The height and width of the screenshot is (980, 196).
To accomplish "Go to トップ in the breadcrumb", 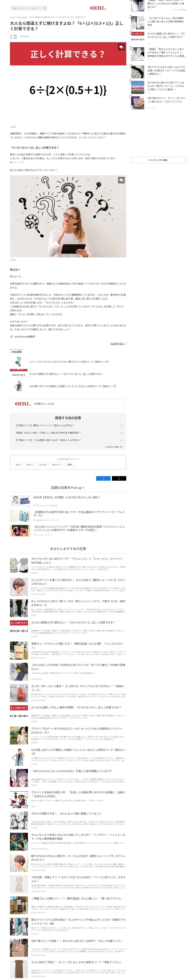I will click(12, 17).
